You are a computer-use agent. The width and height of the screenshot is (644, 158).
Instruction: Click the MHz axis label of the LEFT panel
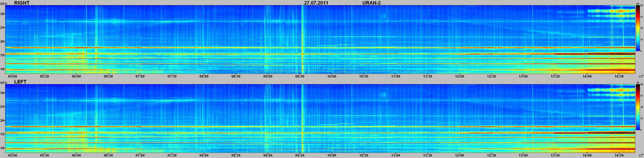(x=4, y=83)
